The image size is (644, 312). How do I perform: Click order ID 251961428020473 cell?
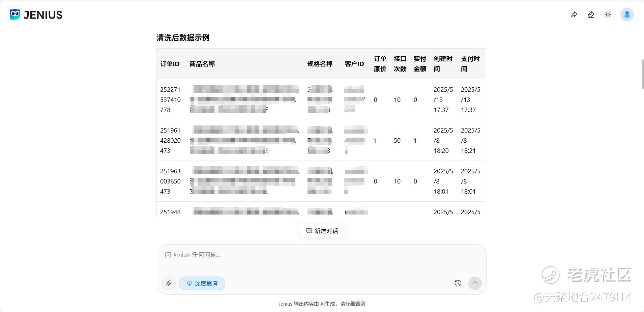(x=170, y=140)
